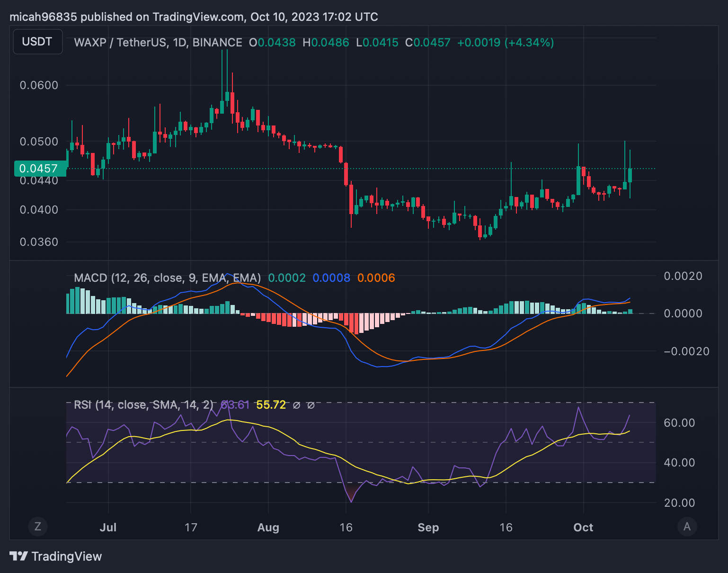
Task: Click the orange signal value 0.0006
Action: pos(376,278)
